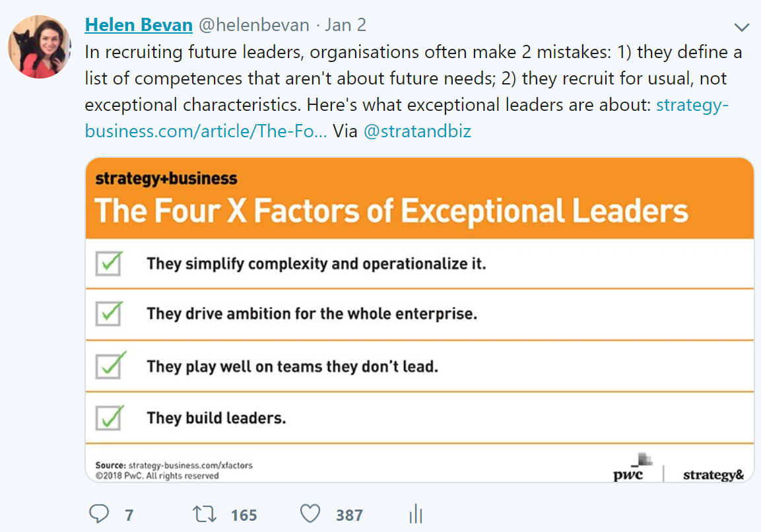Click the retweet count 165

coord(244,515)
